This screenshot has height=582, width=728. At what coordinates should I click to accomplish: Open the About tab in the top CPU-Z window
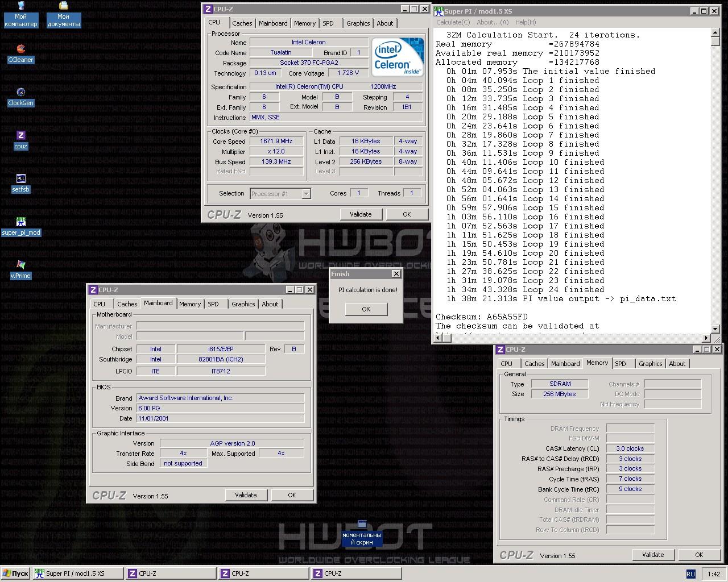(385, 23)
